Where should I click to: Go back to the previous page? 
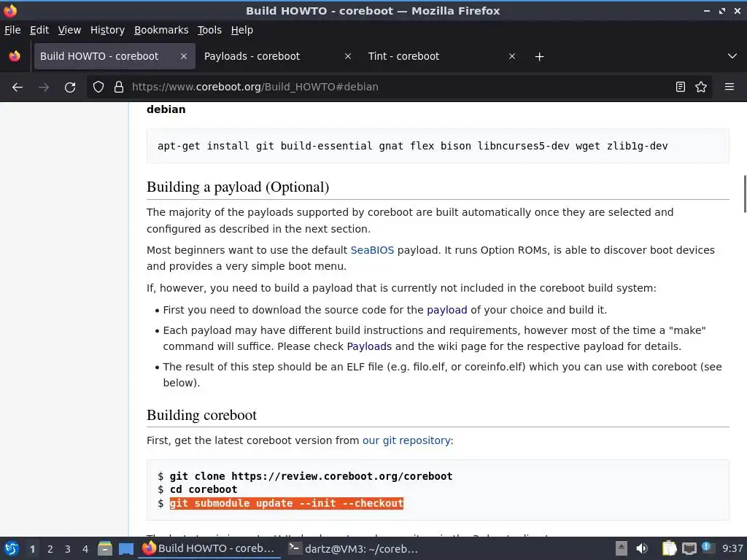tap(18, 87)
